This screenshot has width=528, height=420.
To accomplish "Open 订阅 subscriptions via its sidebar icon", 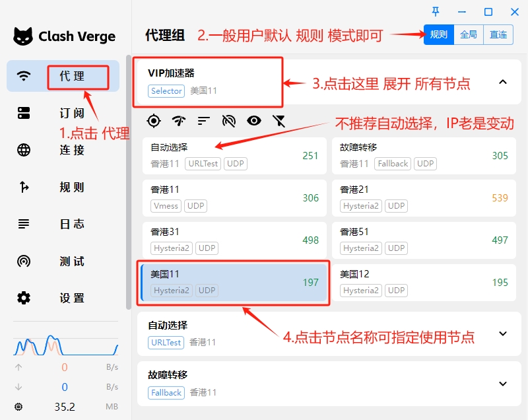I will (24, 113).
